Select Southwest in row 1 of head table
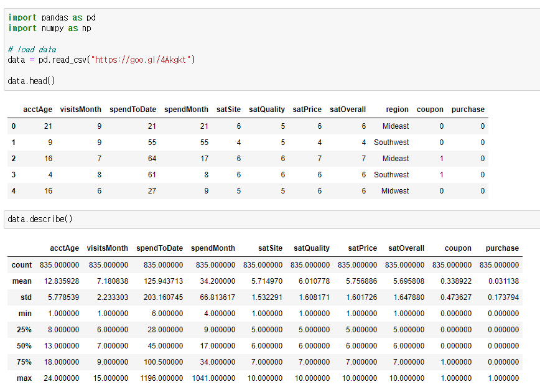Viewport: 540px width, 392px height. (x=391, y=142)
